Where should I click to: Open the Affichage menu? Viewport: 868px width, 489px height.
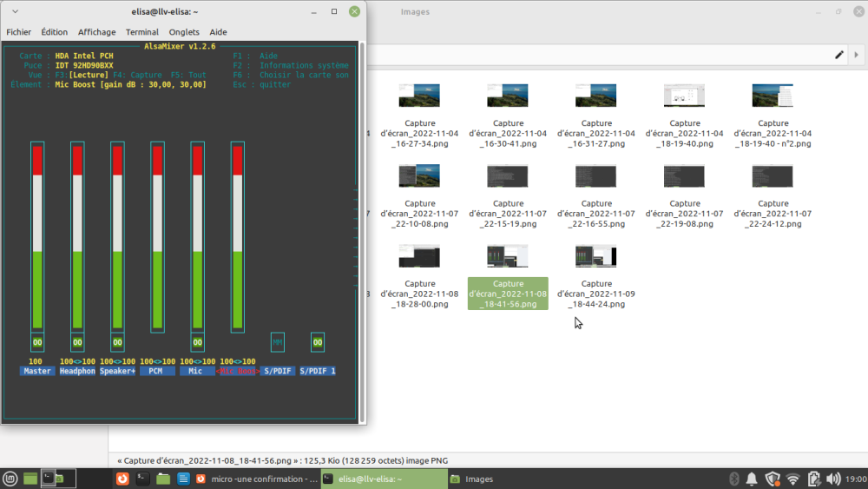coord(97,32)
